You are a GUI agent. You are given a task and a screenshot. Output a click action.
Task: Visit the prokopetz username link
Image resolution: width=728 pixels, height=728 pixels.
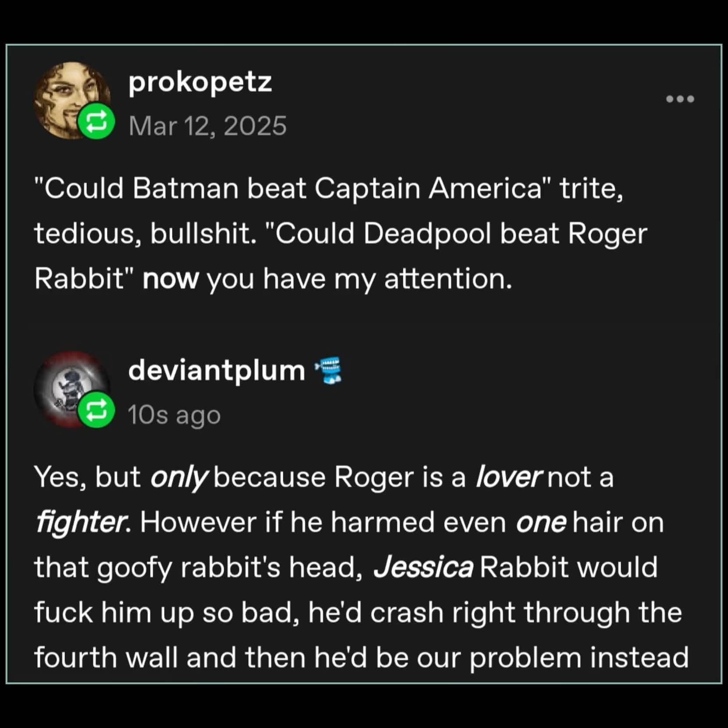pos(200,83)
